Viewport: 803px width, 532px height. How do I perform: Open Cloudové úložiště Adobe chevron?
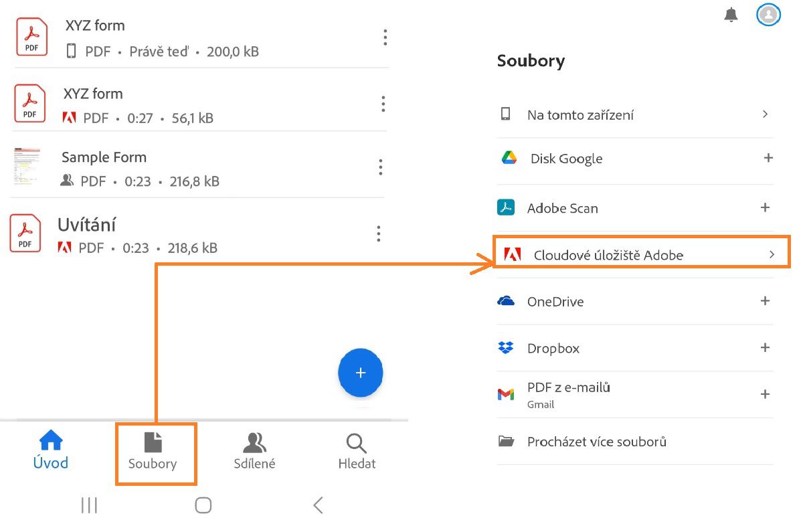point(772,255)
